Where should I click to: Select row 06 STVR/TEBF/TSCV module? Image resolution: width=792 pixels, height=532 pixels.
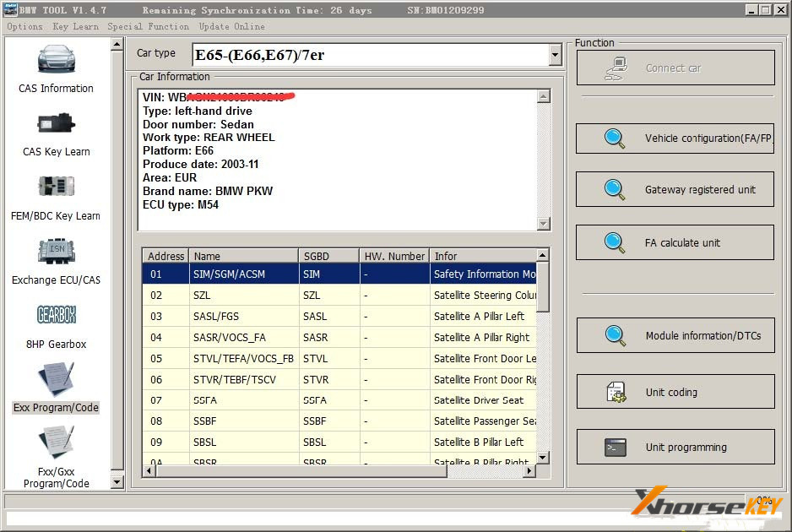click(339, 379)
